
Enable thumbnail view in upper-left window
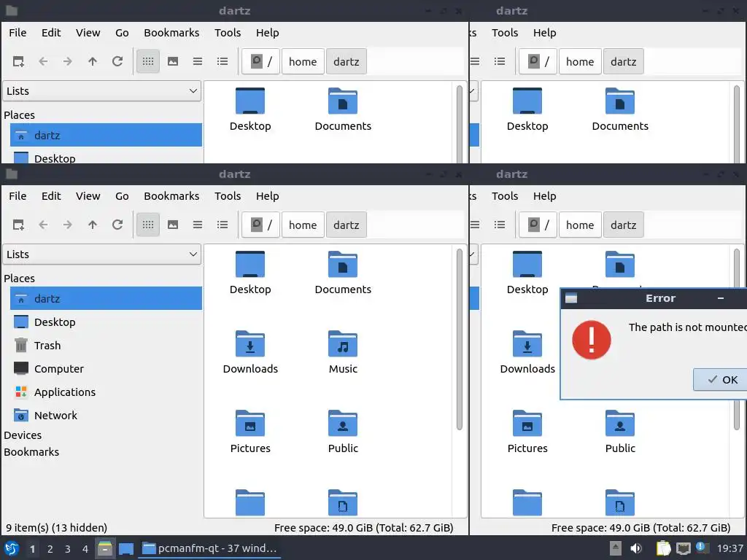coord(173,61)
